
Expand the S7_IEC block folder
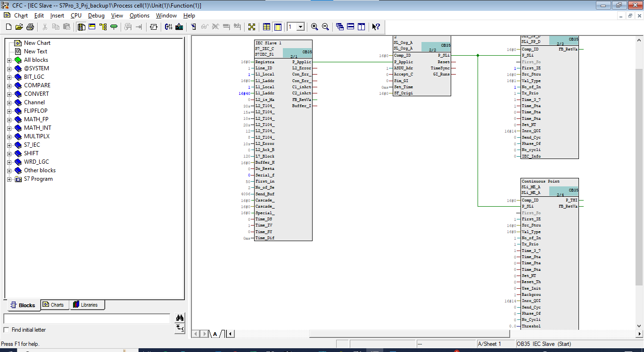coord(9,145)
